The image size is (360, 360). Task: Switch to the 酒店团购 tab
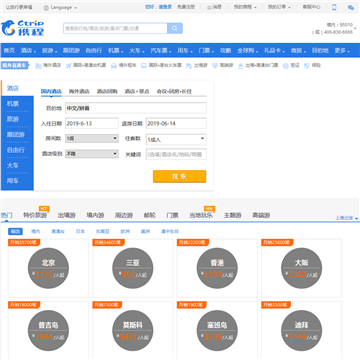click(x=107, y=91)
